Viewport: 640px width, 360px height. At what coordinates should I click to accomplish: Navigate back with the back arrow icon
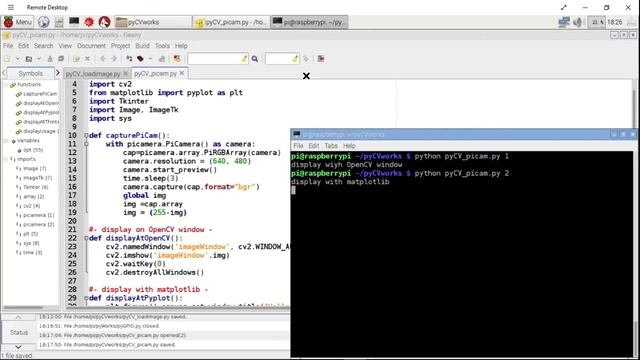[x=103, y=59]
